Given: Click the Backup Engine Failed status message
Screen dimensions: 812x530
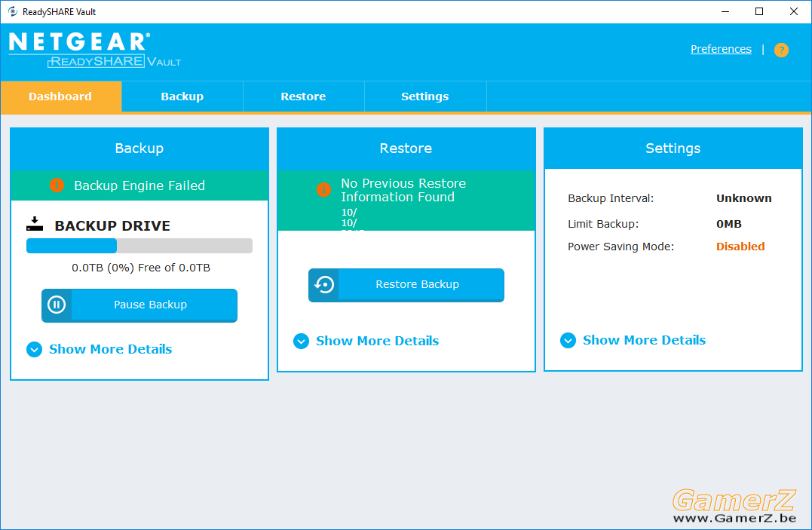Looking at the screenshot, I should tap(139, 185).
